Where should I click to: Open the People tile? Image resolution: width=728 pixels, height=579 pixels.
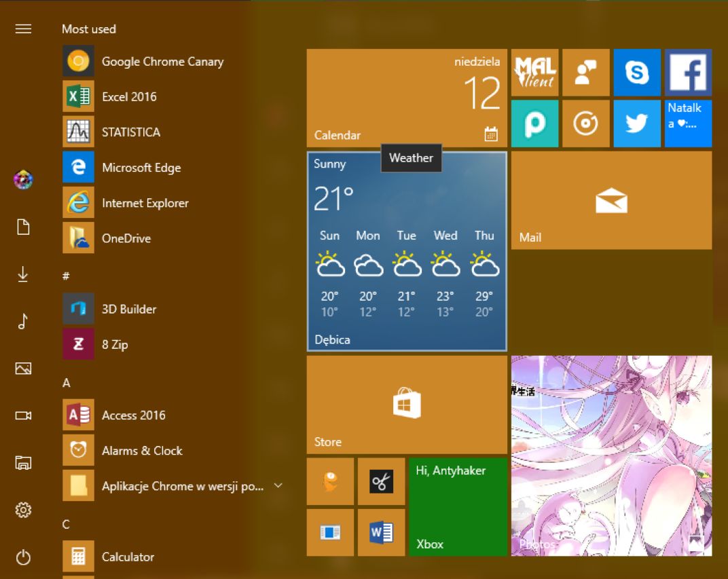pos(586,73)
